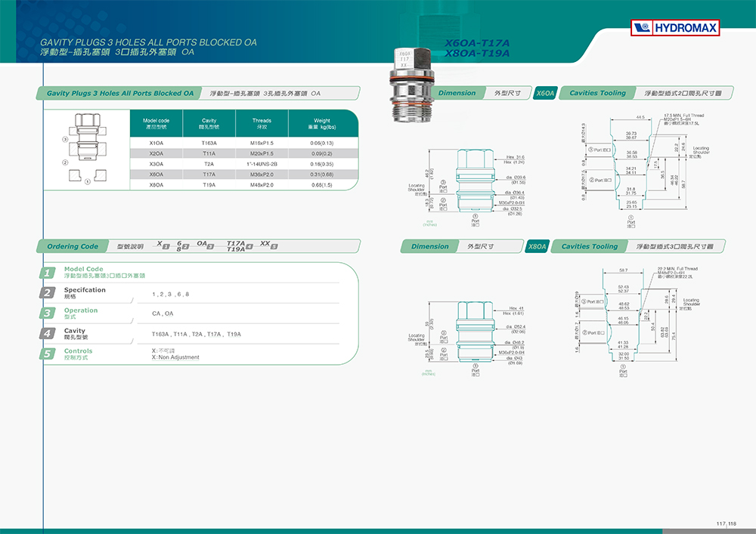Image resolution: width=756 pixels, height=534 pixels.
Task: Click the X8OA teal badge next to Dimension
Action: point(537,246)
